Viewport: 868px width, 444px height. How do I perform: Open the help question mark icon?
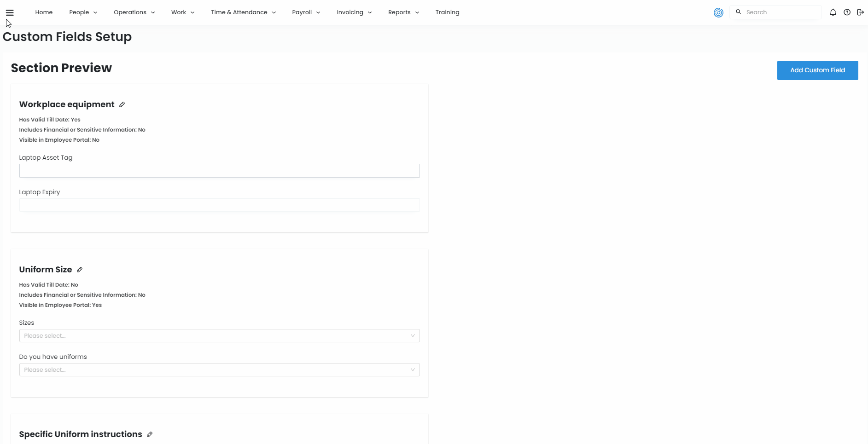(847, 12)
